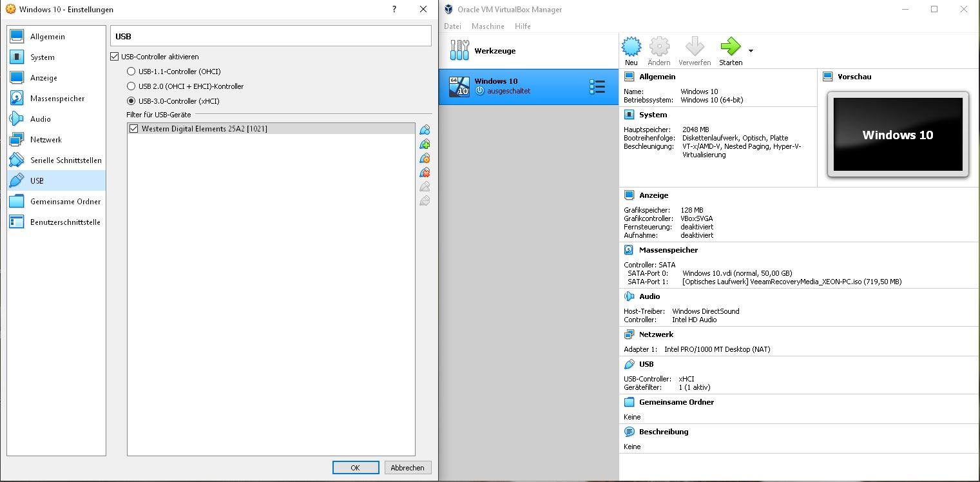
Task: Open Windows 10 VM list menu icon
Action: coord(597,87)
